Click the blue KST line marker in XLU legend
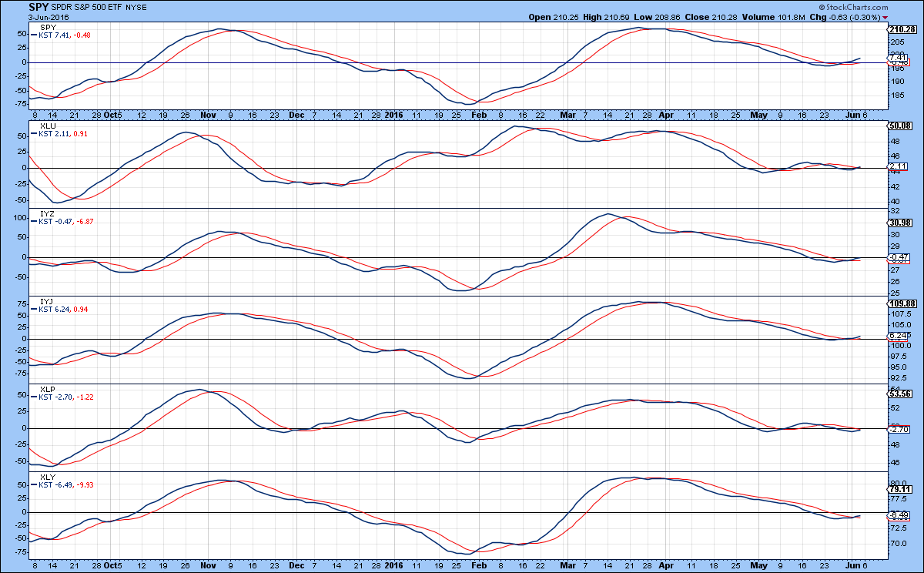 pyautogui.click(x=34, y=134)
